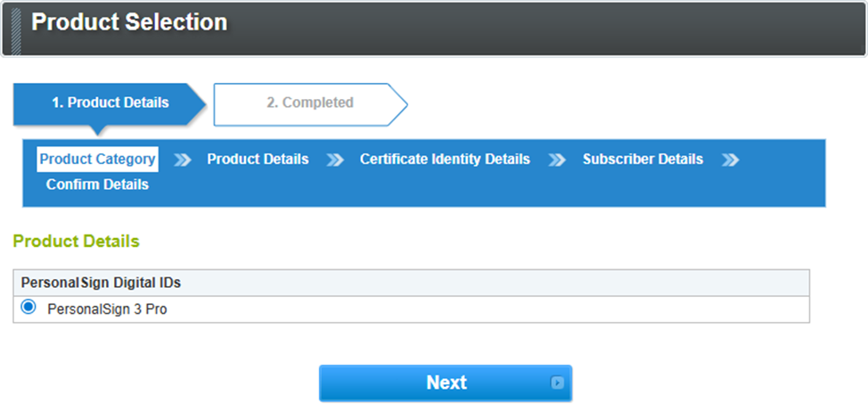868x411 pixels.
Task: Go to Product Details in the blue bar
Action: pos(258,160)
